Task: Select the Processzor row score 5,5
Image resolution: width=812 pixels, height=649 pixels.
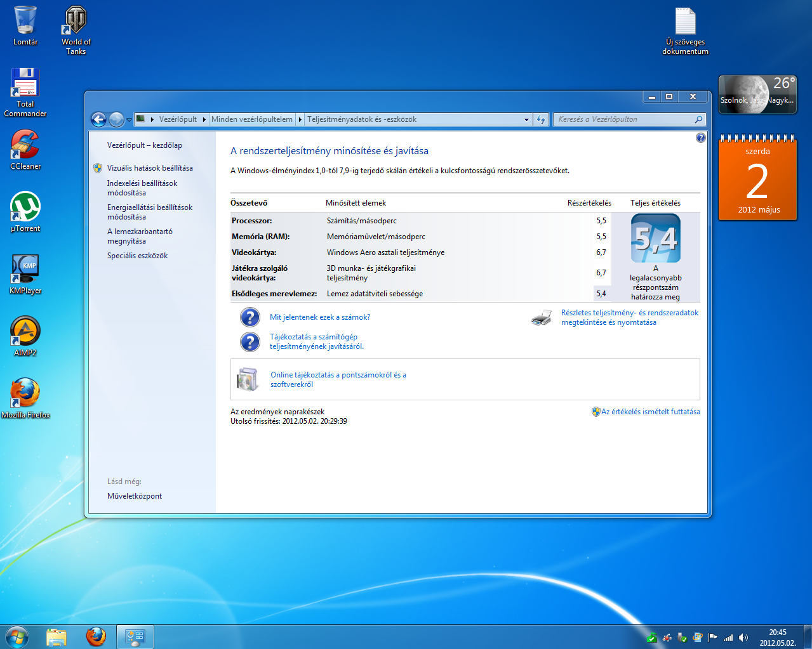Action: click(x=601, y=221)
